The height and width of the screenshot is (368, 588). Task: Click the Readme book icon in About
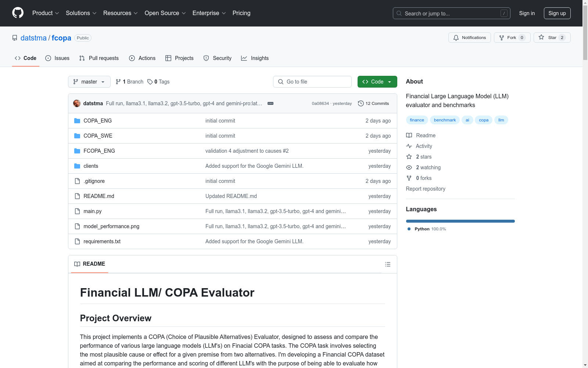pos(409,135)
